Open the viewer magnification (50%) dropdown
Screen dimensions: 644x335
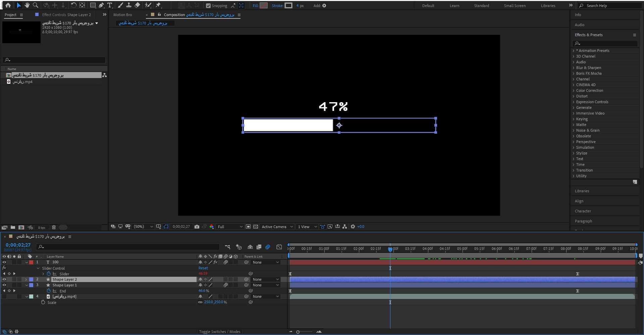[143, 227]
